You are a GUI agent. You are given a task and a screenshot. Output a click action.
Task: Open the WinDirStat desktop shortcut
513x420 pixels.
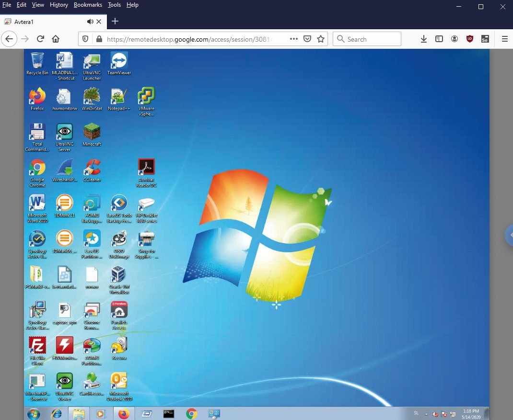pos(92,99)
